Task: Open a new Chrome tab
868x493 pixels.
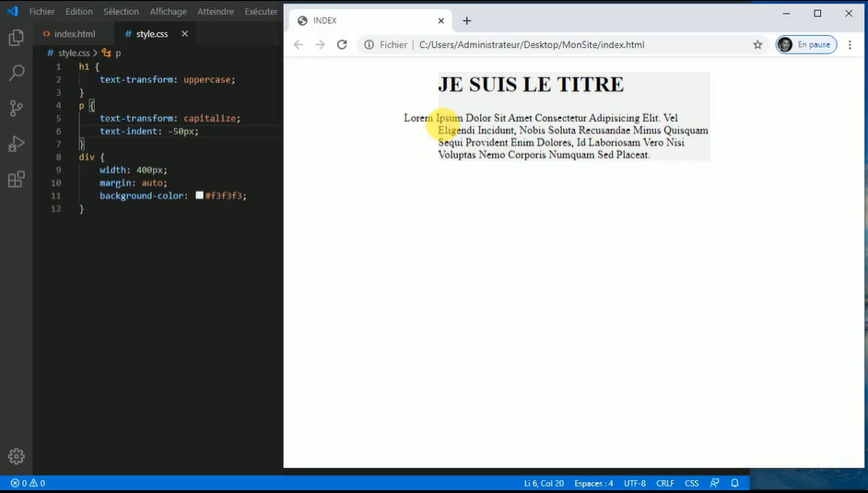Action: click(x=466, y=20)
